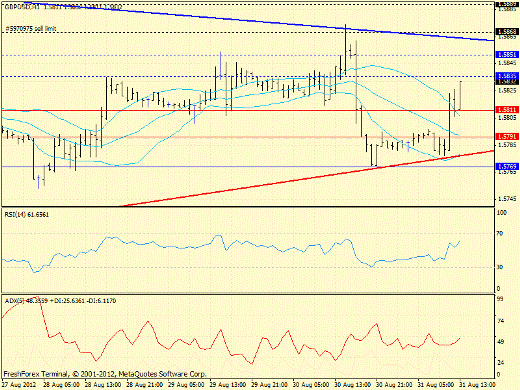This screenshot has height=390, width=520.
Task: Click the 1.5845 price scale value
Action: (507, 63)
